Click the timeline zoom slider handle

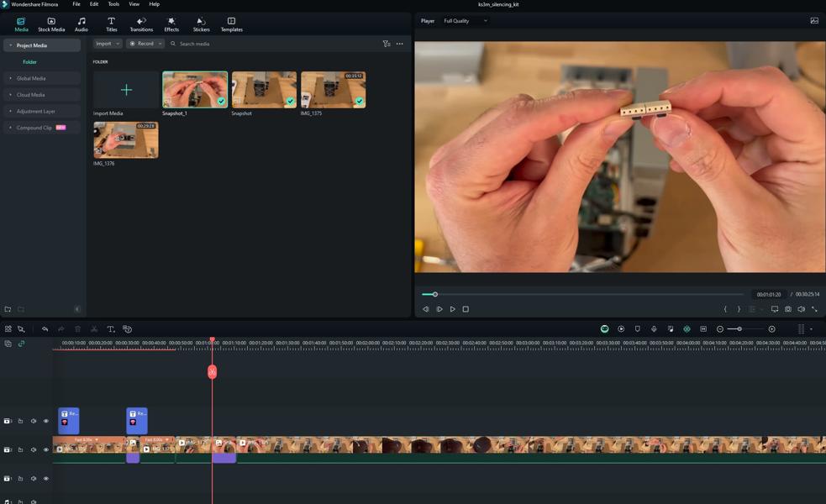(739, 329)
